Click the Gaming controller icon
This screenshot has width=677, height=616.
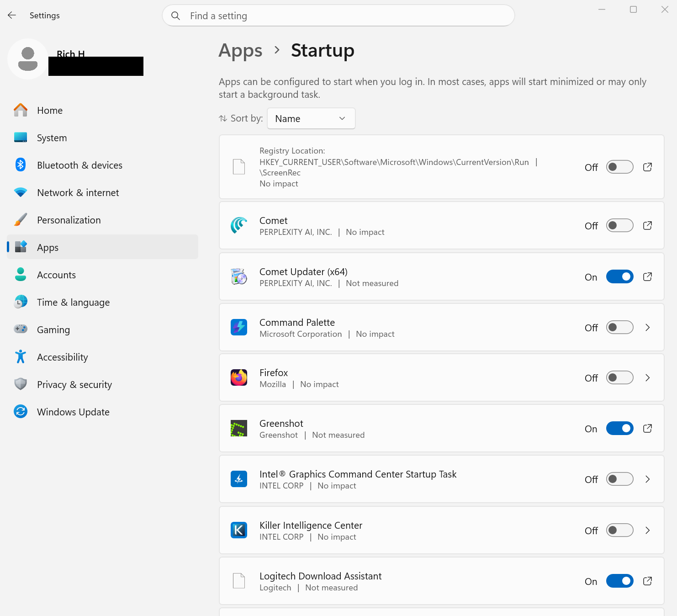[21, 329]
